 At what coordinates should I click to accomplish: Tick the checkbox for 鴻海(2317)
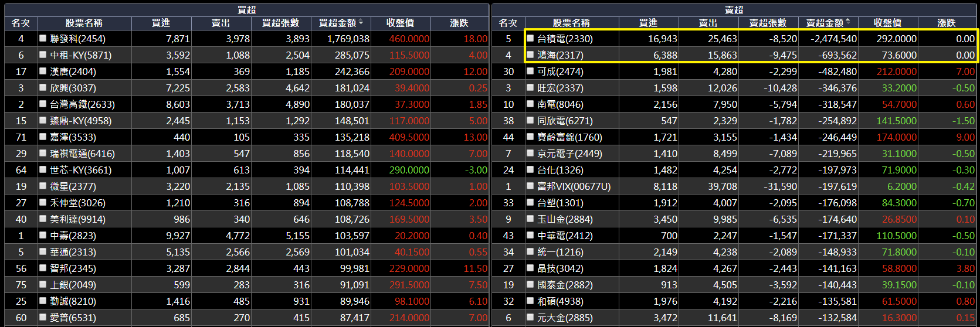tap(530, 54)
